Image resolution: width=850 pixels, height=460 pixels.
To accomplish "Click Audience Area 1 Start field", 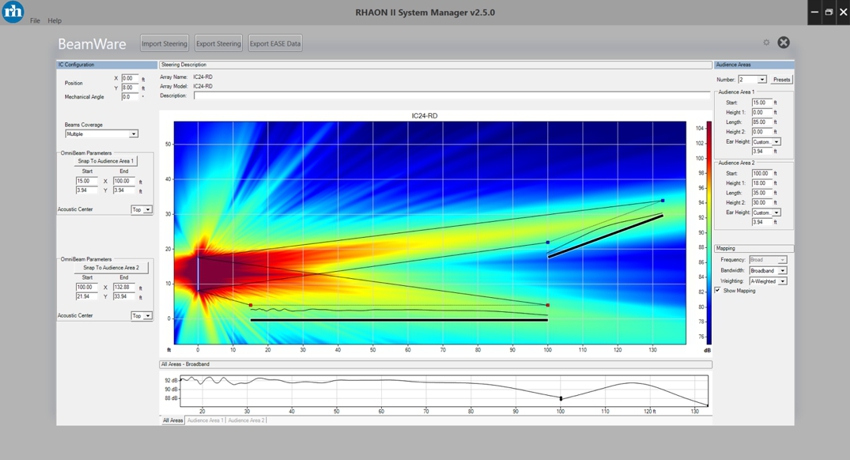I will click(762, 102).
